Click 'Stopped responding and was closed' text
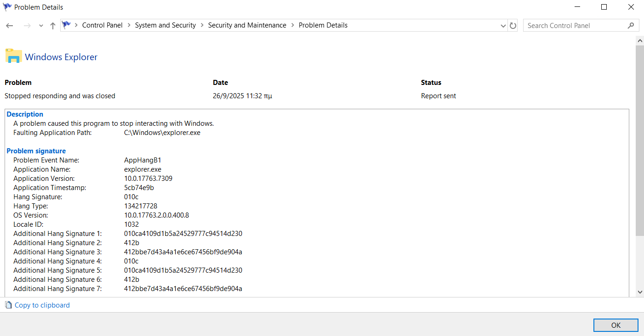644x336 pixels. (x=60, y=96)
